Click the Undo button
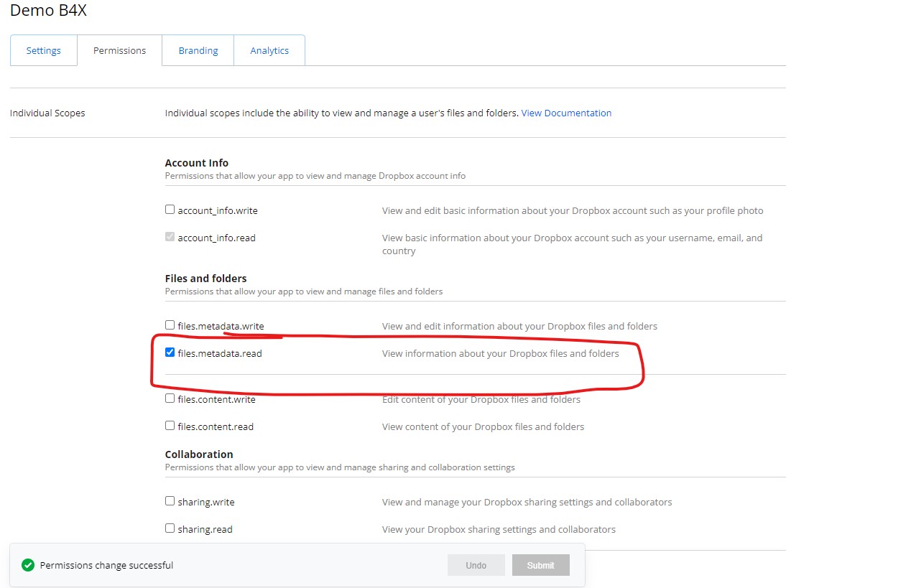 point(476,565)
